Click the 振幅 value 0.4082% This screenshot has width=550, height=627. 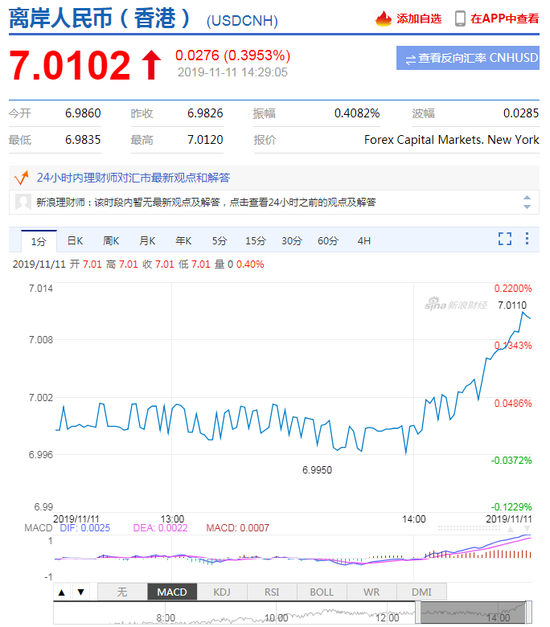tap(357, 113)
